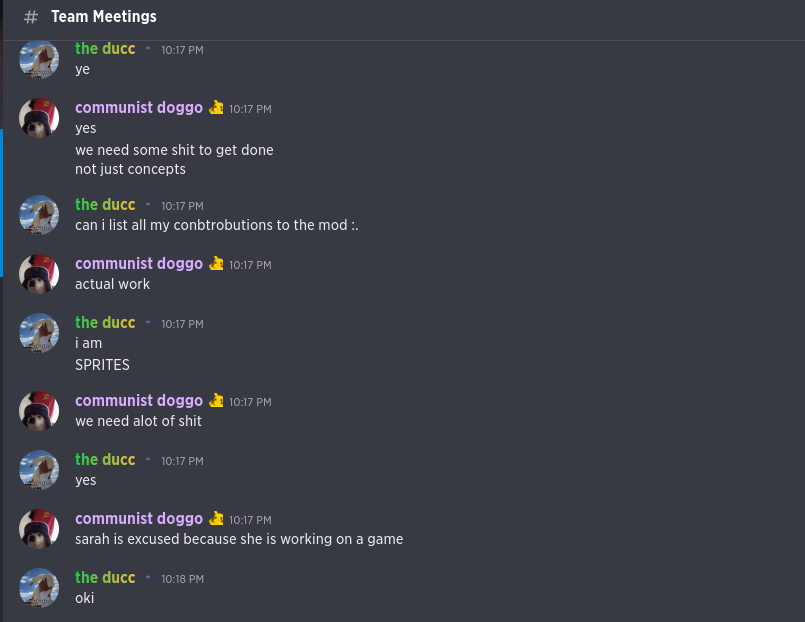Click the 'can i list all my conbtrobutions' message

click(x=216, y=225)
